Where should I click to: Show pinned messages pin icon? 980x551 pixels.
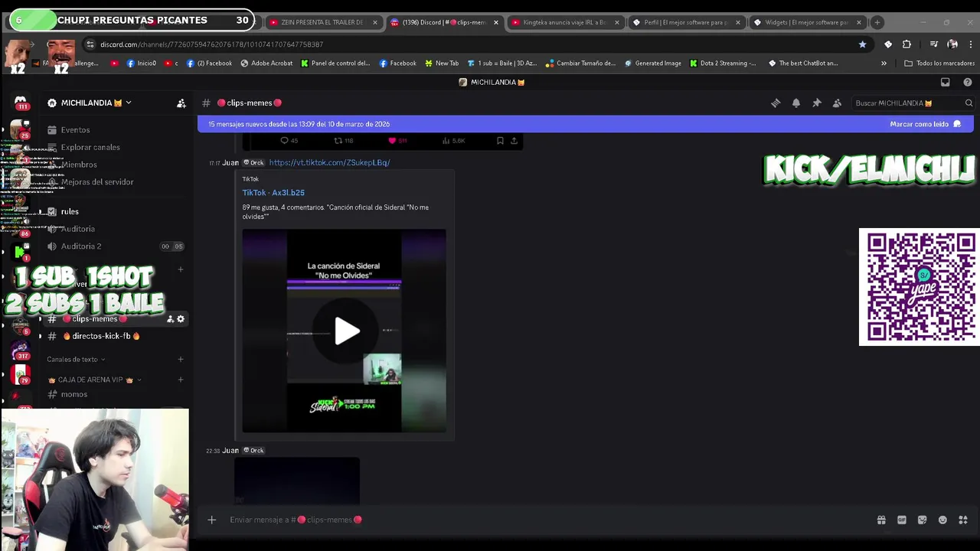tap(817, 103)
